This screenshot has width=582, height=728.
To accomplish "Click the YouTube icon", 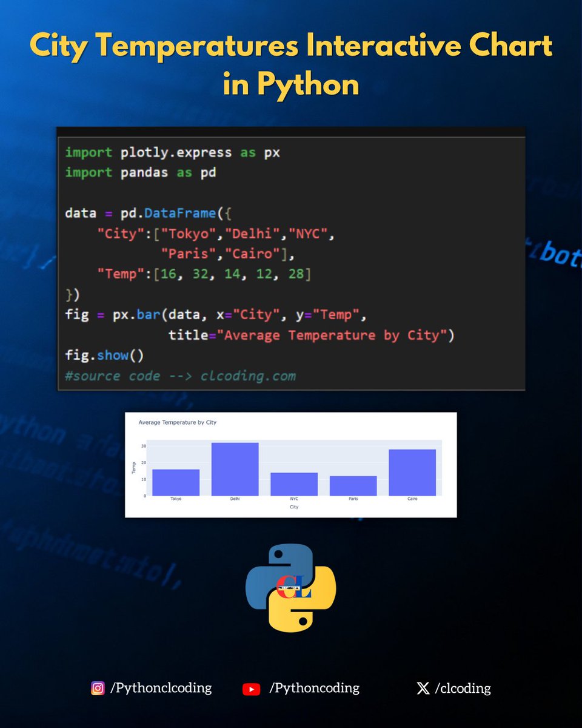I will (251, 689).
